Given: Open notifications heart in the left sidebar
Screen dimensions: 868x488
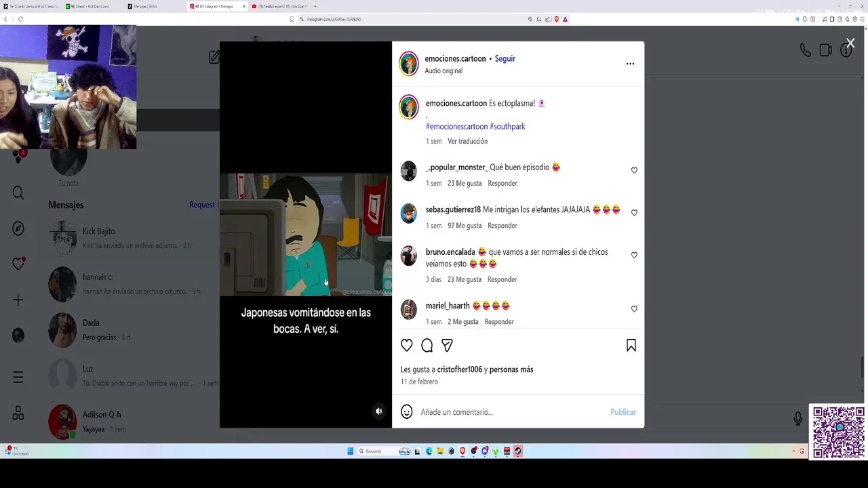Looking at the screenshot, I should pyautogui.click(x=18, y=264).
